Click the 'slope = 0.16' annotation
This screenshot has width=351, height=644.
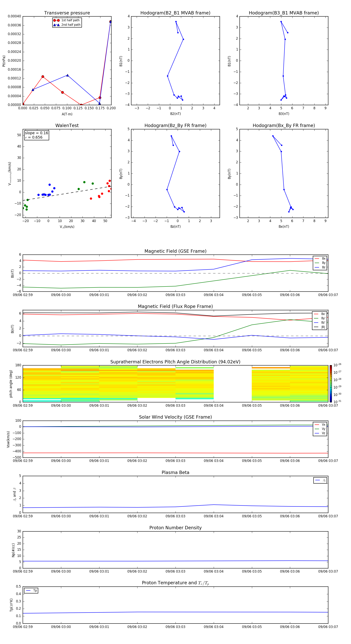(36, 133)
